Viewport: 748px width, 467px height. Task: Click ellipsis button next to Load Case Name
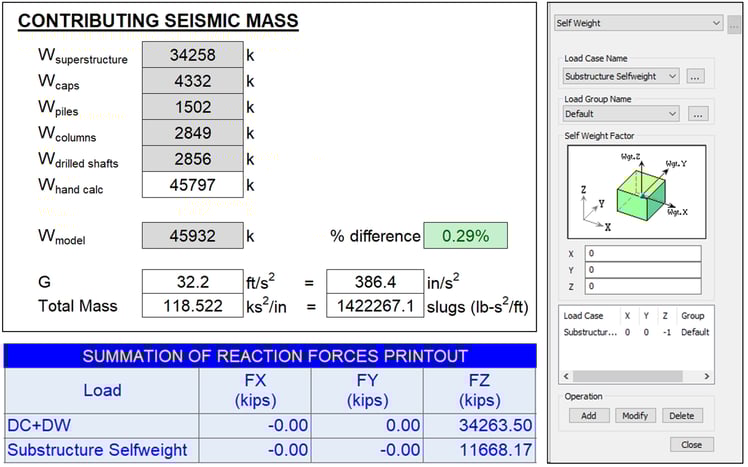coord(696,76)
